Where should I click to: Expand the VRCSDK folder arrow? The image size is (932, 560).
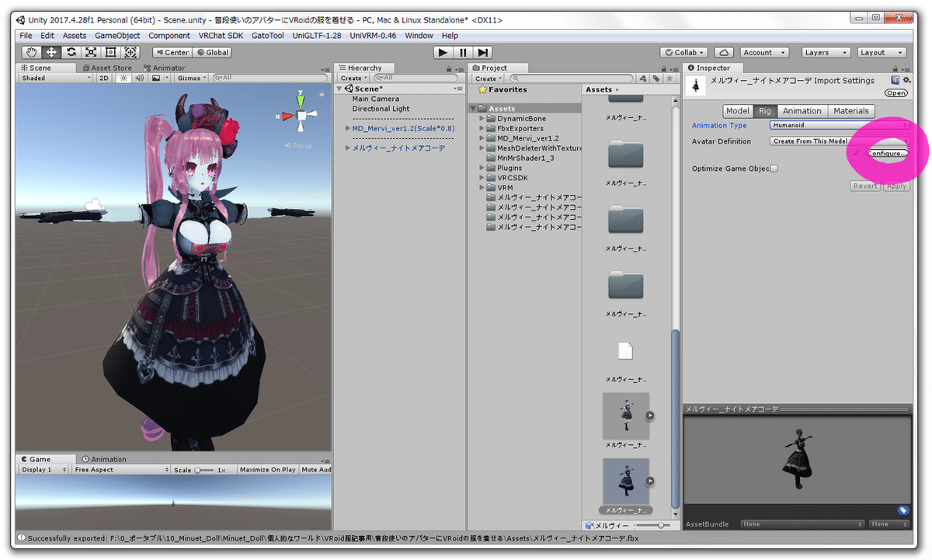coord(482,178)
